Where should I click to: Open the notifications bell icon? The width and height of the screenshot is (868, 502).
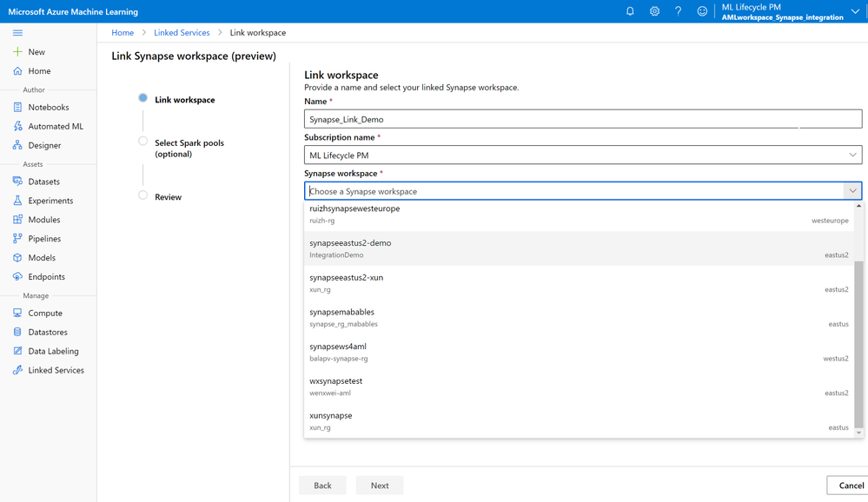[x=630, y=11]
